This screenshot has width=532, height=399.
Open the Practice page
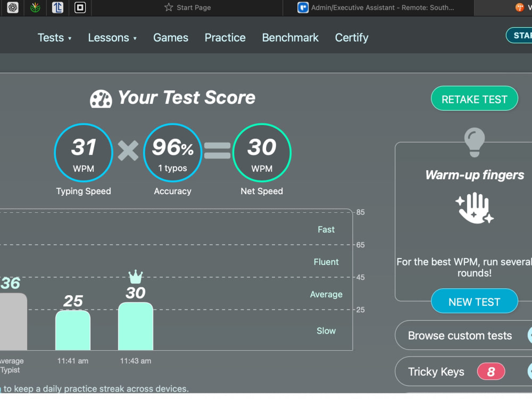(225, 37)
